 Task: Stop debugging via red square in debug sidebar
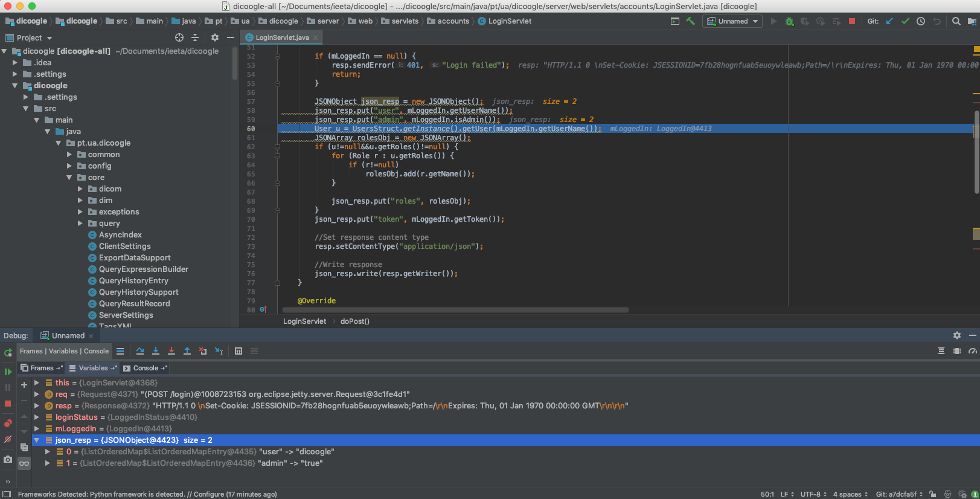[x=8, y=403]
